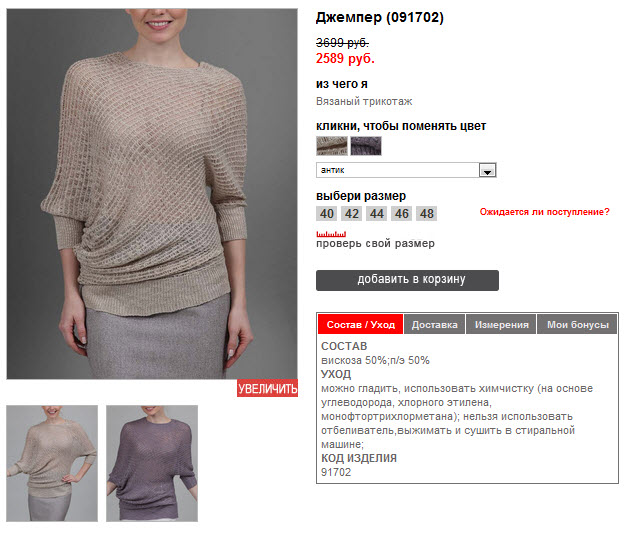Image resolution: width=629 pixels, height=540 pixels.
Task: Open the Доставка tab
Action: point(434,324)
